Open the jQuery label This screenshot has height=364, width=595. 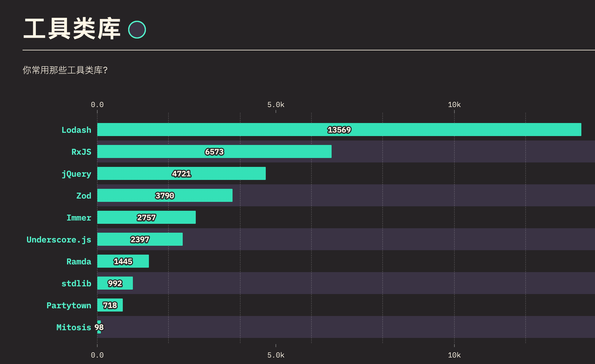[x=76, y=174]
